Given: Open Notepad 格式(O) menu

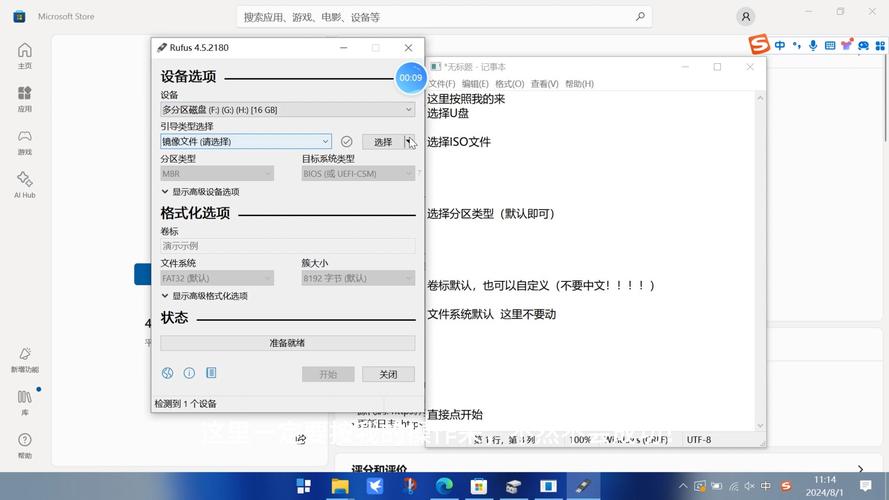Looking at the screenshot, I should pyautogui.click(x=509, y=83).
